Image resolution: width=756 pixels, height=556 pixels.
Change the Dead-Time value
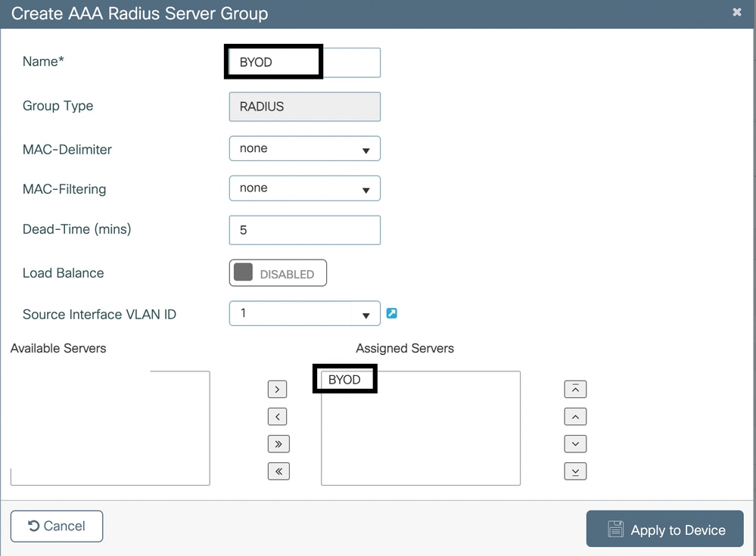click(304, 230)
